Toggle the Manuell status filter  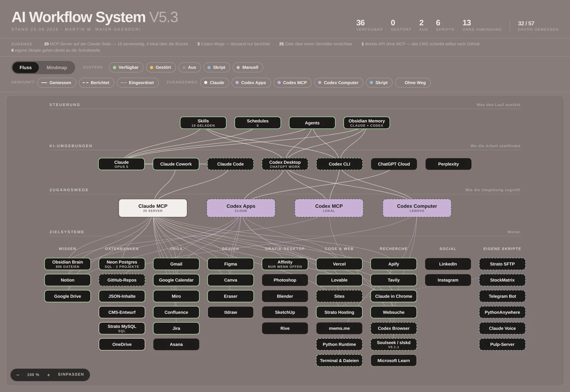coord(248,67)
